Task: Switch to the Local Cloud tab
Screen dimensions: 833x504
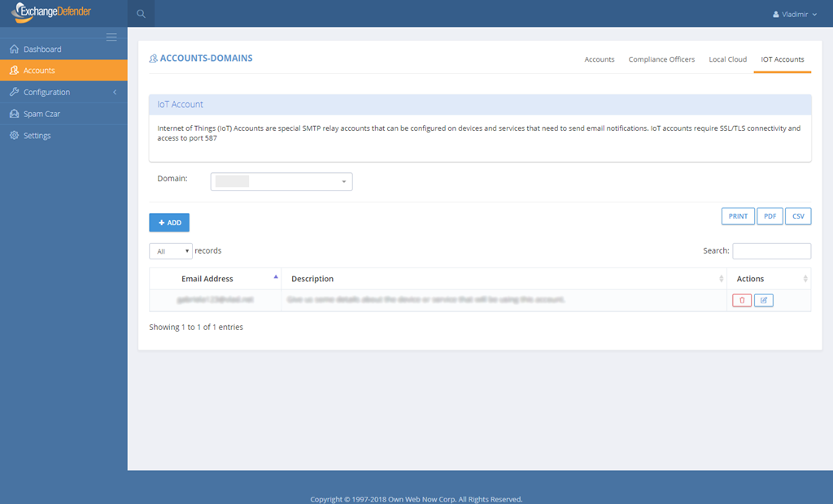Action: coord(727,59)
